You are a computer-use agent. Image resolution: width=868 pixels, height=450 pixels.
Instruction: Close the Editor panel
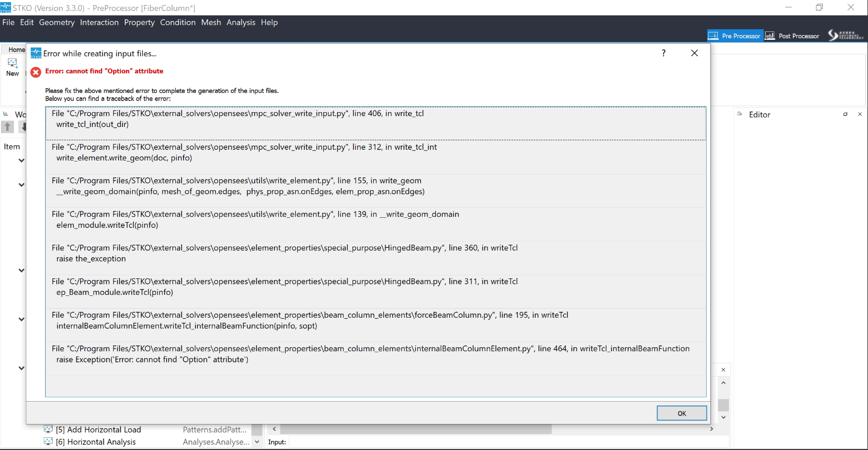pyautogui.click(x=860, y=114)
